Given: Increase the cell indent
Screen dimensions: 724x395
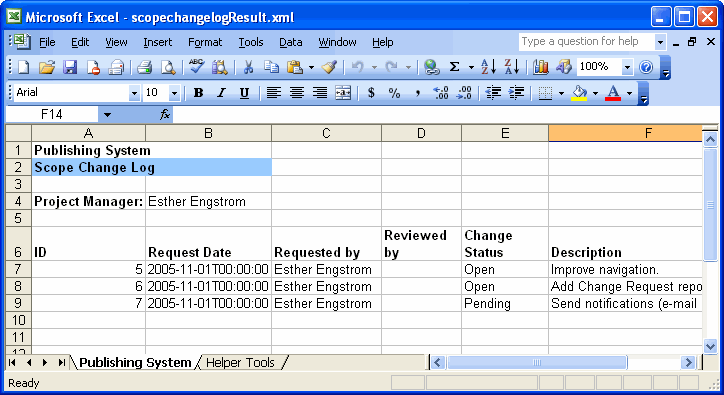Looking at the screenshot, I should point(516,93).
